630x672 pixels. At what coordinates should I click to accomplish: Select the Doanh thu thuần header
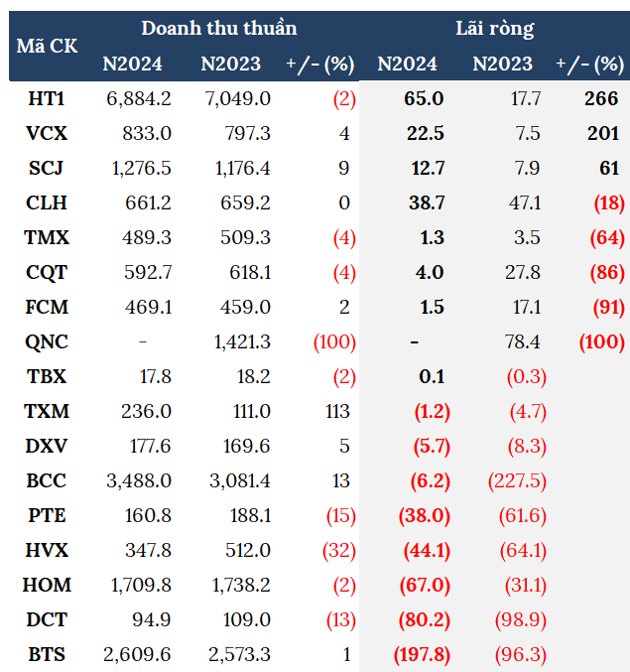[218, 28]
